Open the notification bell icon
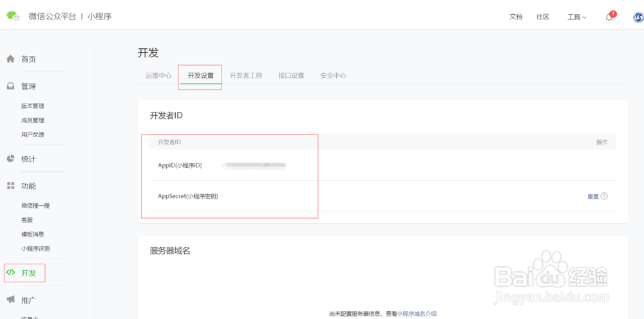644x319 pixels. pos(609,17)
